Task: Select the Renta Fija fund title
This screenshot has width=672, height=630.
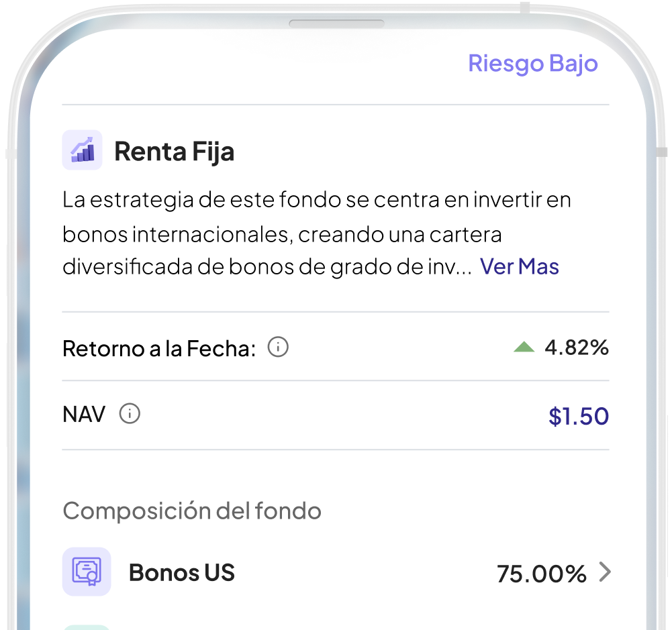Action: tap(175, 152)
